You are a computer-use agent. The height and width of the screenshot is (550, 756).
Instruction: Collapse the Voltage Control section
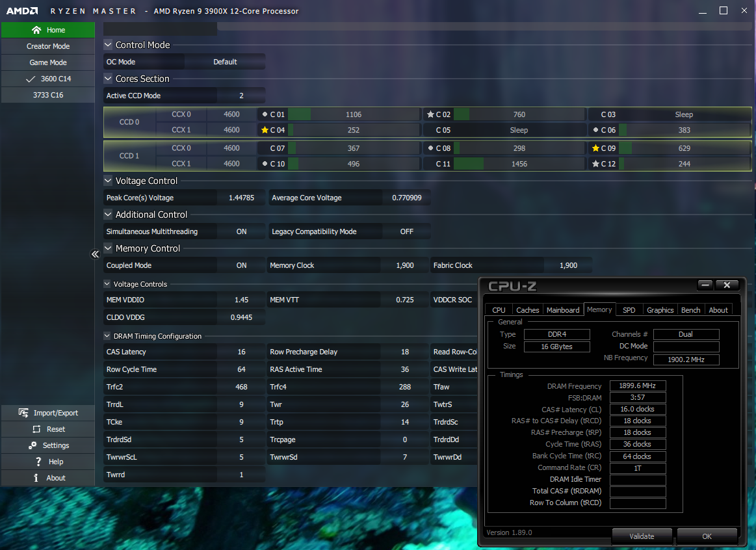pos(108,181)
